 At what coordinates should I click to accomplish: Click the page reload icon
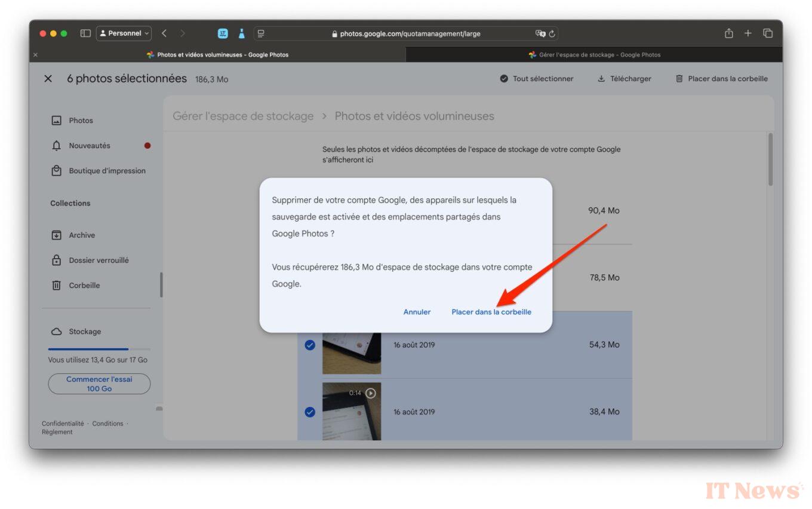point(552,34)
